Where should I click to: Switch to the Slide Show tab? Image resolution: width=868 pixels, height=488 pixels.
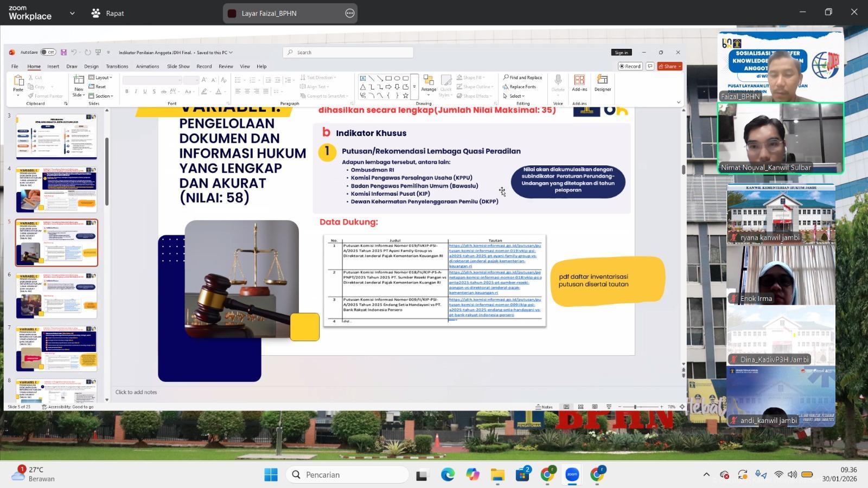[x=178, y=66]
